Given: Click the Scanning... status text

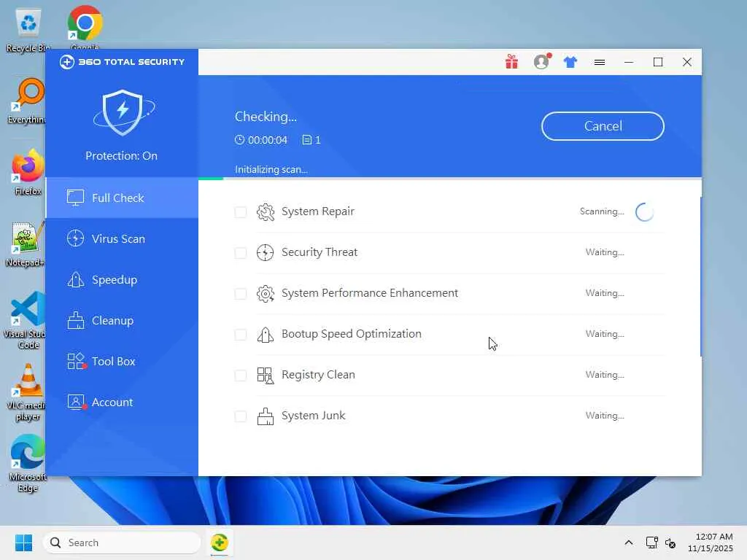Looking at the screenshot, I should [x=602, y=211].
